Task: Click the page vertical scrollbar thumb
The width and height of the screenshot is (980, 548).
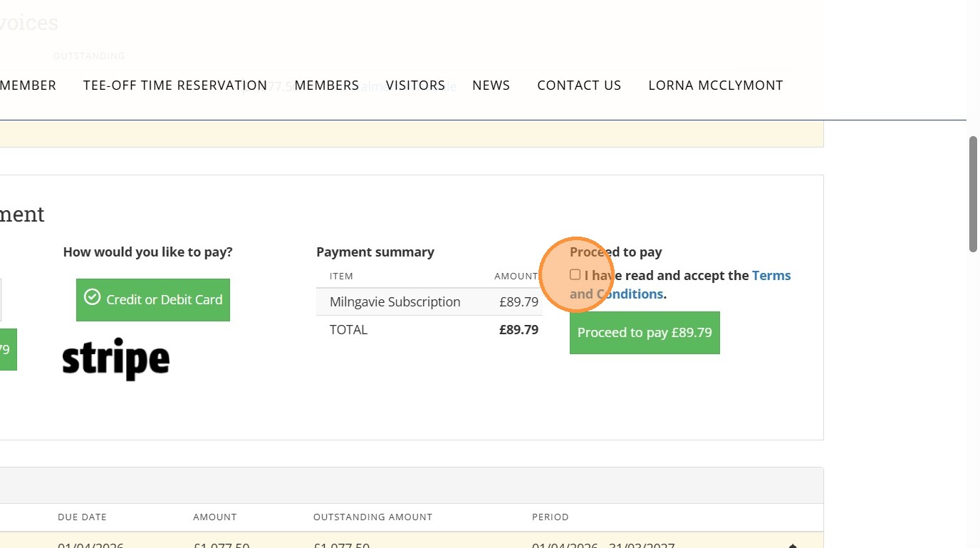Action: [x=974, y=194]
